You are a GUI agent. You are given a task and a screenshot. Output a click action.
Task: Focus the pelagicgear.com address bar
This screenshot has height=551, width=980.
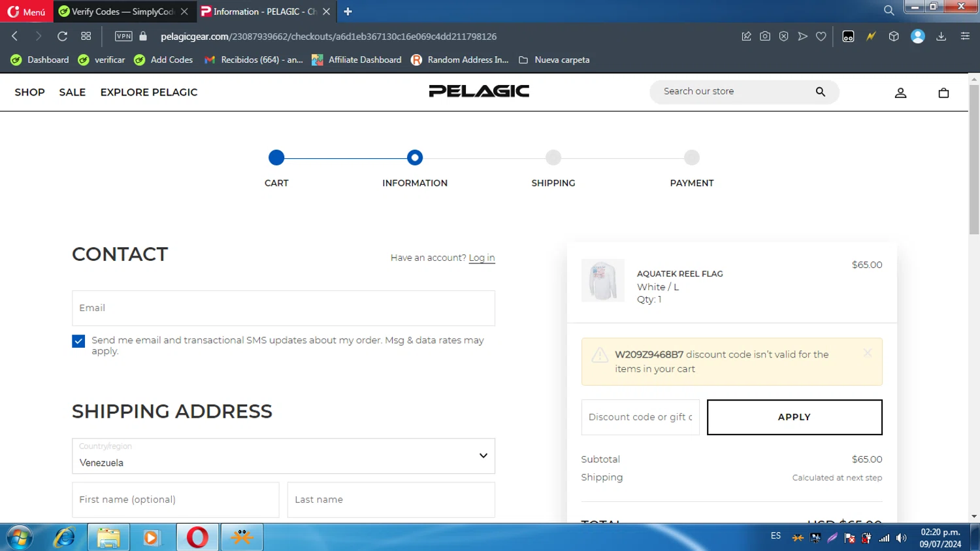[x=329, y=37]
